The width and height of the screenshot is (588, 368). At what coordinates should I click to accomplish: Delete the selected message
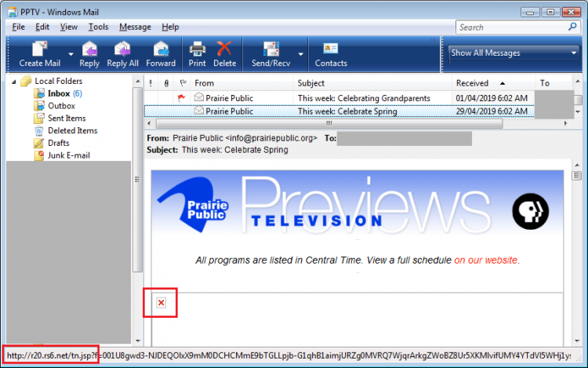click(225, 54)
